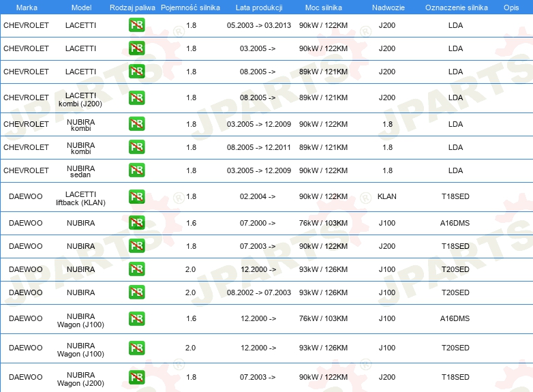Select the fuel icon for plain Lacetti 08.2005 89kW

pyautogui.click(x=136, y=72)
